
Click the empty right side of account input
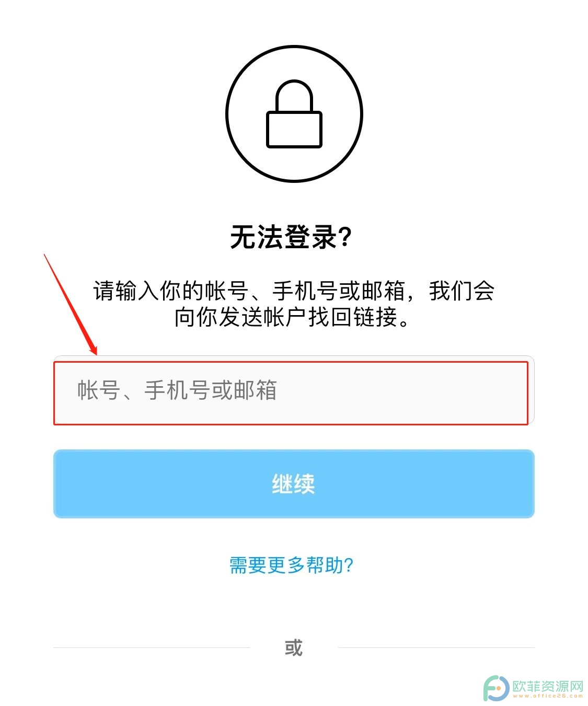point(408,390)
